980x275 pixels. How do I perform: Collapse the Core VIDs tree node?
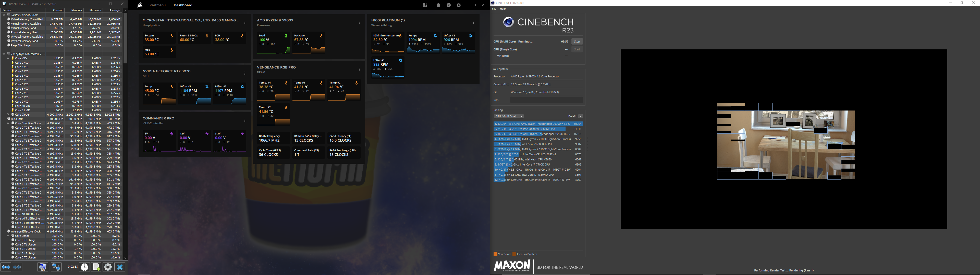8,59
